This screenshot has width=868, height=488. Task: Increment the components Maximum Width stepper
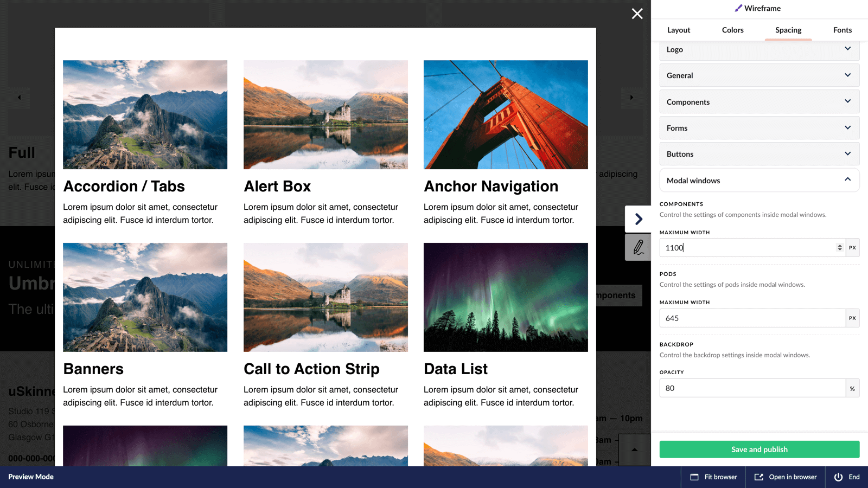pyautogui.click(x=840, y=245)
